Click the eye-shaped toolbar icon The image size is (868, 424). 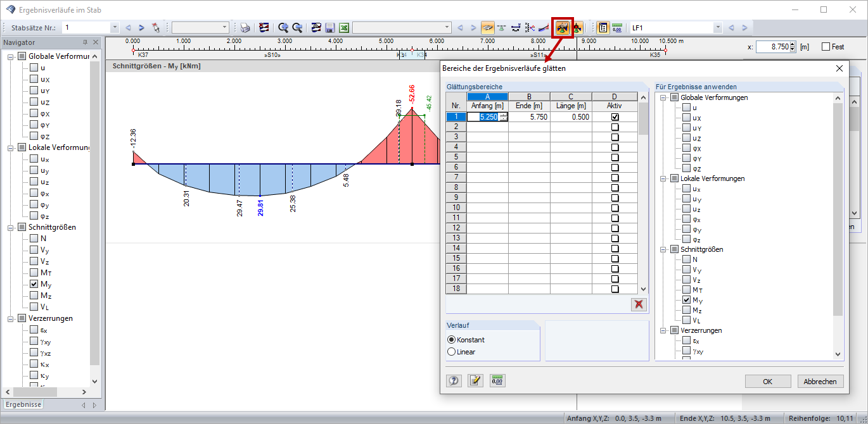(487, 28)
